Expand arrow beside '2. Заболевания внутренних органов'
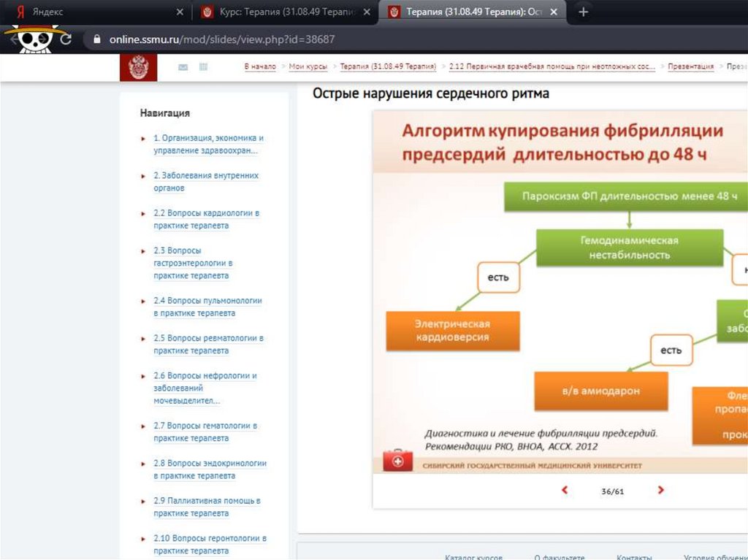Screen dimensions: 748x560 [x=142, y=176]
